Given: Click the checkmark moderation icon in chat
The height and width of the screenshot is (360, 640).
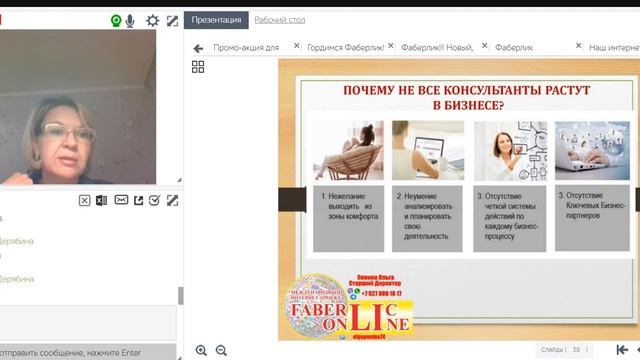Looking at the screenshot, I should pyautogui.click(x=154, y=200).
